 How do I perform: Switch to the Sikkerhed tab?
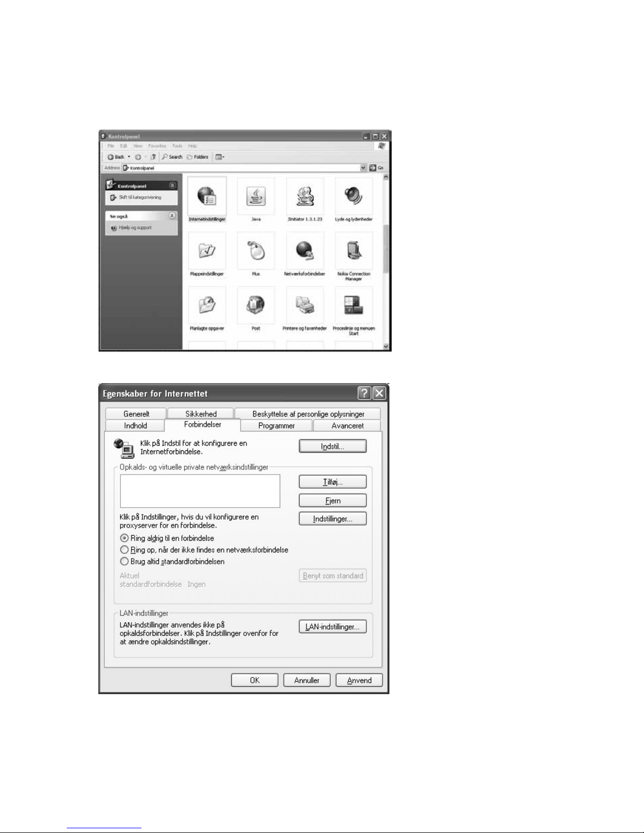click(201, 414)
